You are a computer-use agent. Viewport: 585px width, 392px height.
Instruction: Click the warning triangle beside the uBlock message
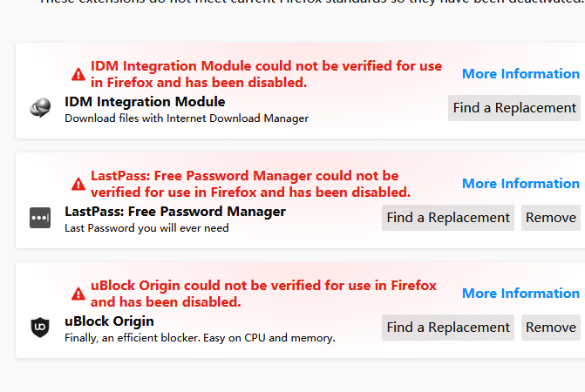point(78,294)
